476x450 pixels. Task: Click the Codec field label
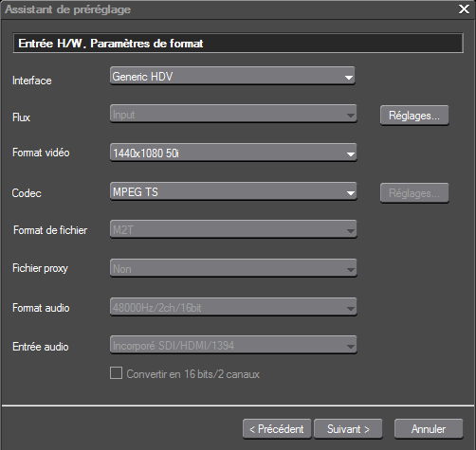point(27,193)
